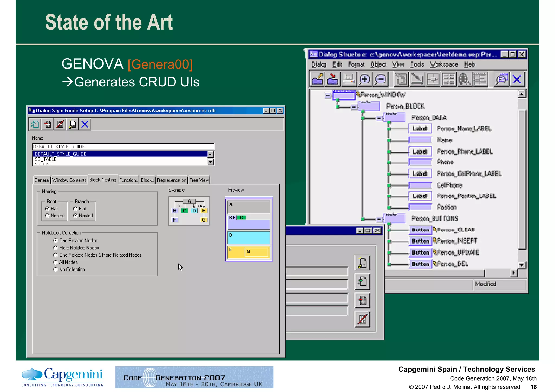Viewport: 555px width, 392px height.
Task: Click the greyed pencil-drawing toolbar icon in Dialog Structure
Action: pos(417,79)
